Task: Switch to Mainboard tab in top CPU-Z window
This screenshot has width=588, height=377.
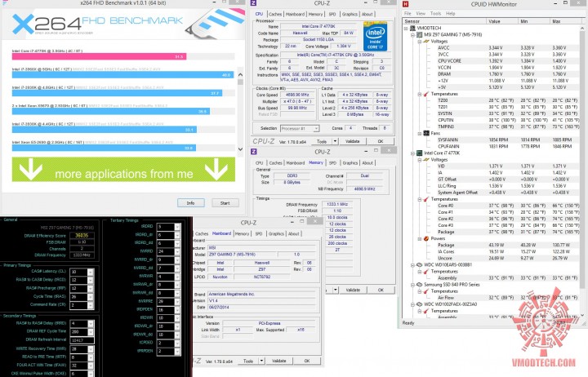Action: click(x=295, y=14)
